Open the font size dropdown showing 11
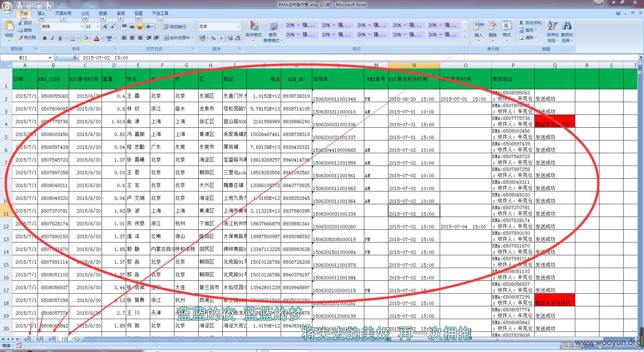Viewport: 644px width, 352px height. point(98,27)
